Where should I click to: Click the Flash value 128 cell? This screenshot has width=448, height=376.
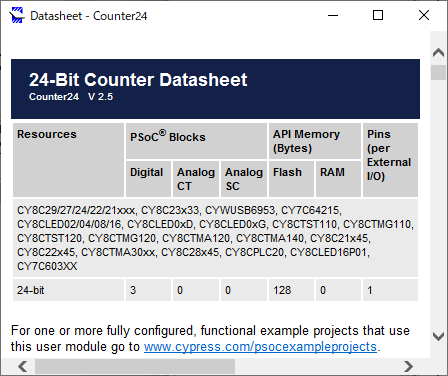pos(291,290)
